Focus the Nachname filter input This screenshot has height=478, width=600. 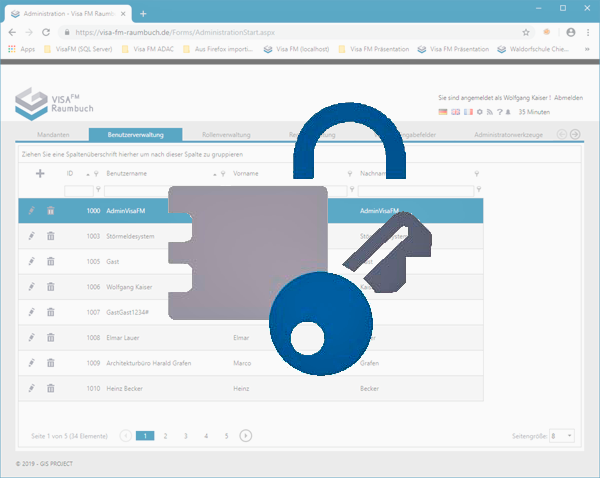(416, 191)
